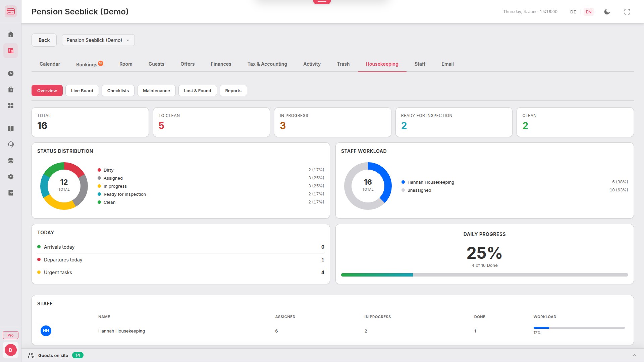Open the red D user avatar
The width and height of the screenshot is (644, 362).
click(x=11, y=350)
